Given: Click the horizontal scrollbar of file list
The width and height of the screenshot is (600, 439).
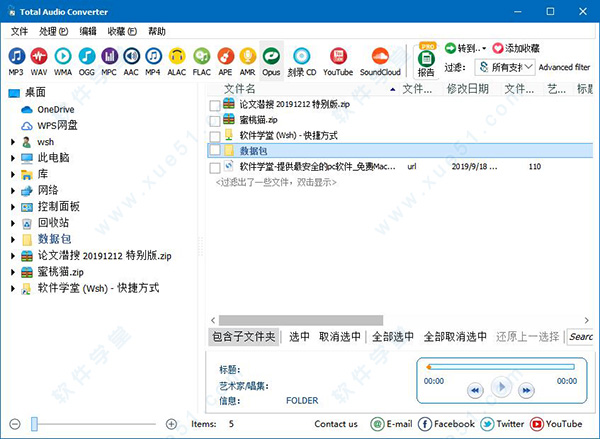Looking at the screenshot, I should click(301, 320).
